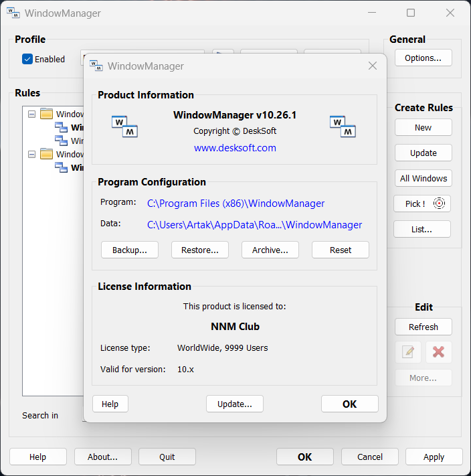Click the About... button

click(103, 457)
